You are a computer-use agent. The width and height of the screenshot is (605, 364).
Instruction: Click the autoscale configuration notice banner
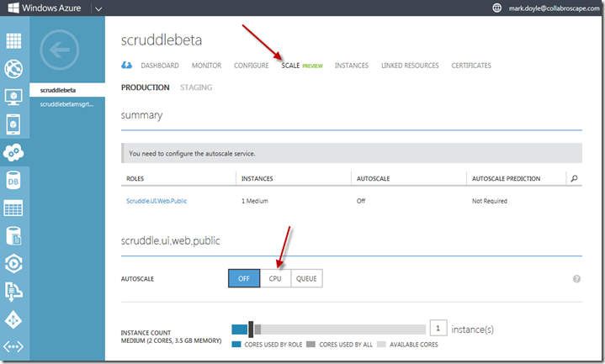[352, 153]
